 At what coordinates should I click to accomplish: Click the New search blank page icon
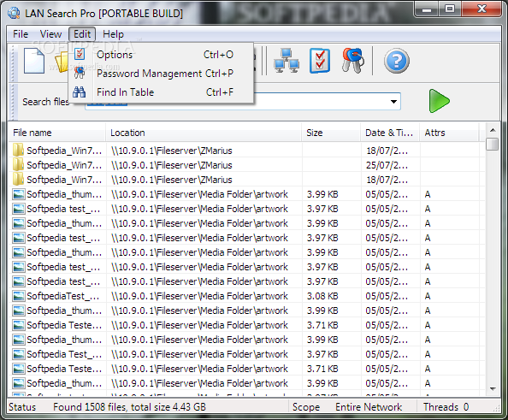pyautogui.click(x=34, y=61)
